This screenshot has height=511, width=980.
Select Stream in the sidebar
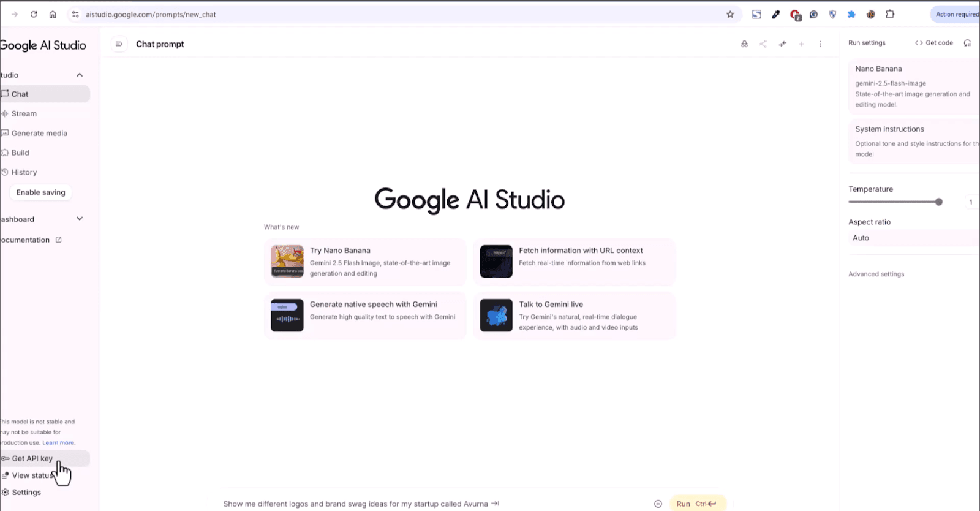pyautogui.click(x=45, y=113)
